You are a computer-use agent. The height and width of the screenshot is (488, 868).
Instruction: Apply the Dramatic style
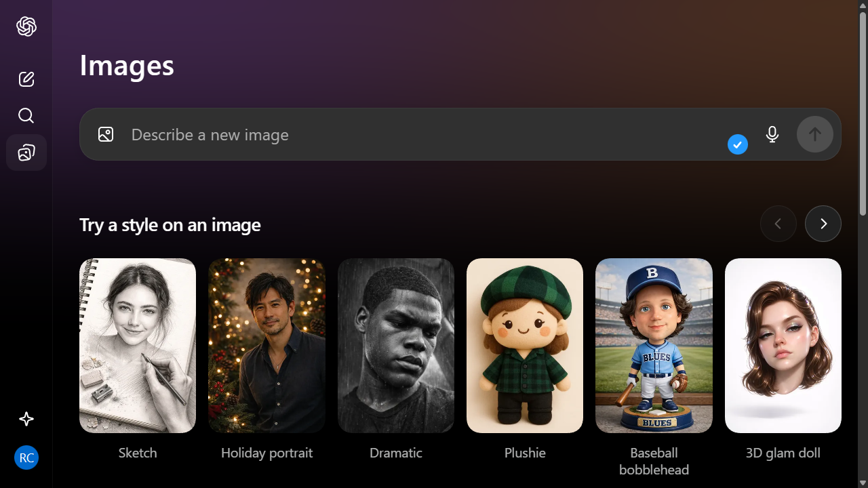395,346
